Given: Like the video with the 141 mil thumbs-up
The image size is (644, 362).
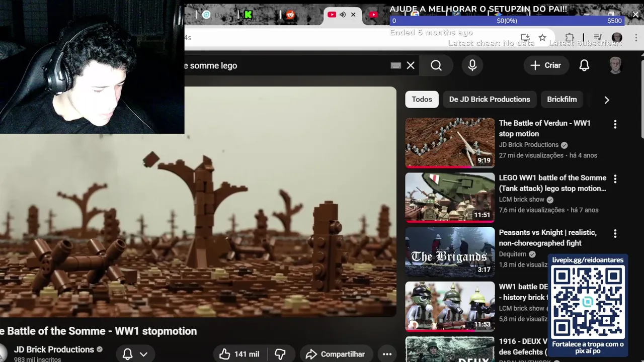Looking at the screenshot, I should [239, 354].
